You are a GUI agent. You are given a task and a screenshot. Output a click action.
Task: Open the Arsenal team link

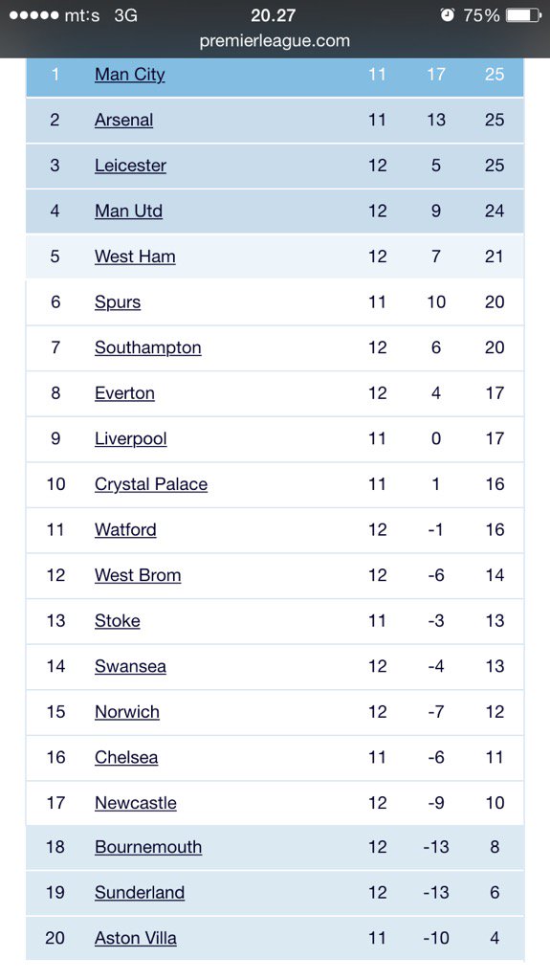(x=123, y=120)
